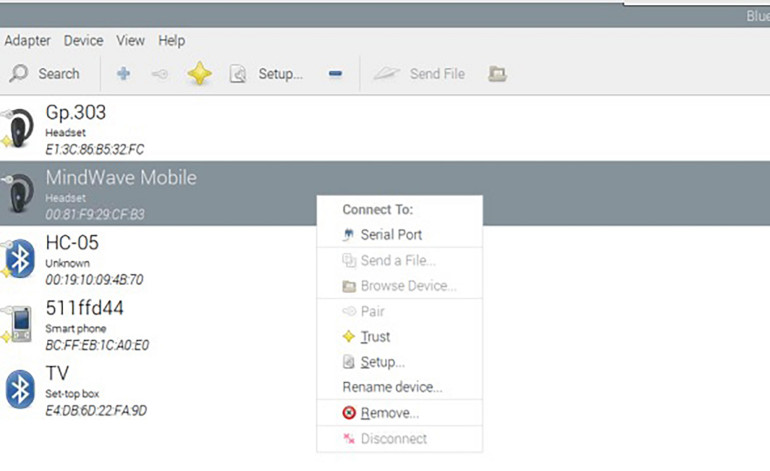The image size is (770, 471).
Task: Open the Help menu
Action: click(x=171, y=41)
